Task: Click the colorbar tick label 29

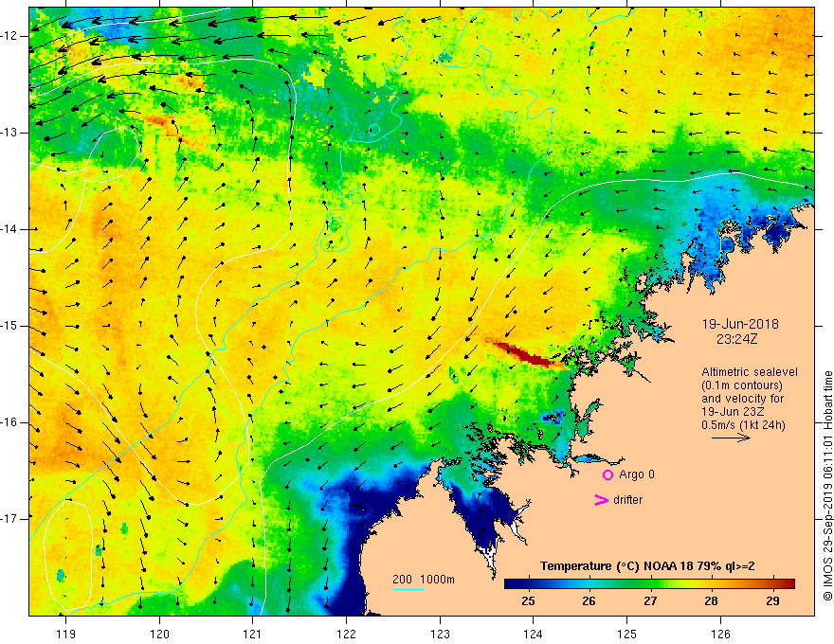Action: [x=772, y=601]
